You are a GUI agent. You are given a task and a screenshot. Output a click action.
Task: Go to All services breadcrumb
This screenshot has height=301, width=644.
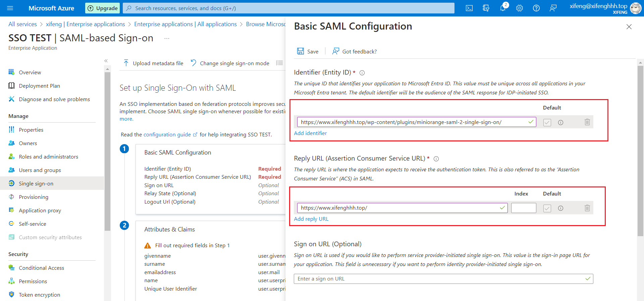pyautogui.click(x=22, y=24)
